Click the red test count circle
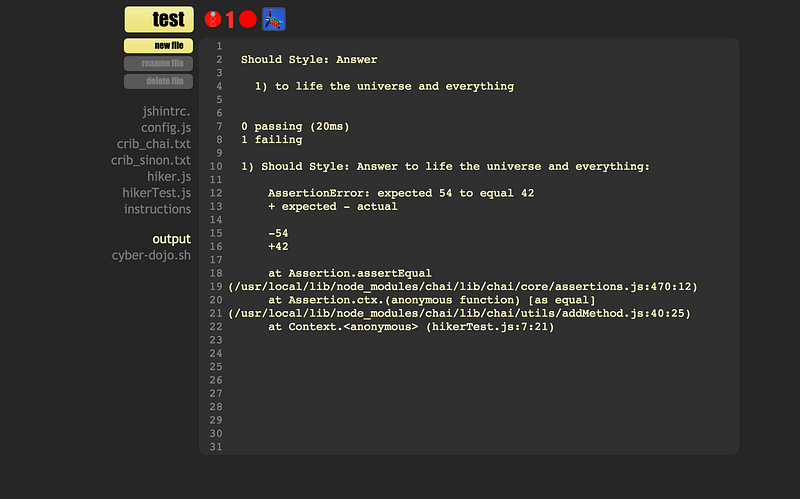Viewport: 800px width, 499px height. pos(247,19)
